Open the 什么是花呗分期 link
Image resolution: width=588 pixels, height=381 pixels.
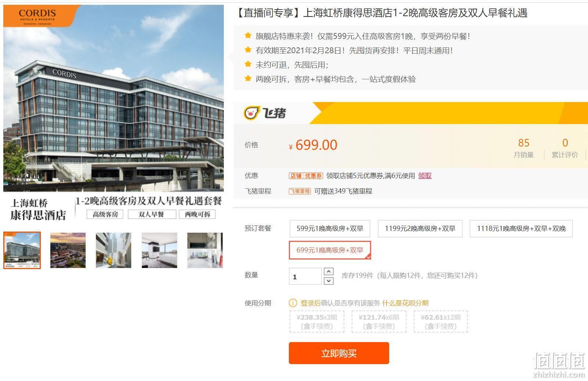(x=405, y=303)
